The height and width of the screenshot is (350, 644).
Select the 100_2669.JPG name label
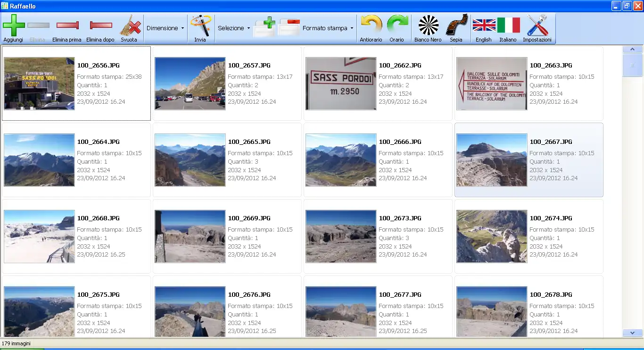[x=249, y=218]
